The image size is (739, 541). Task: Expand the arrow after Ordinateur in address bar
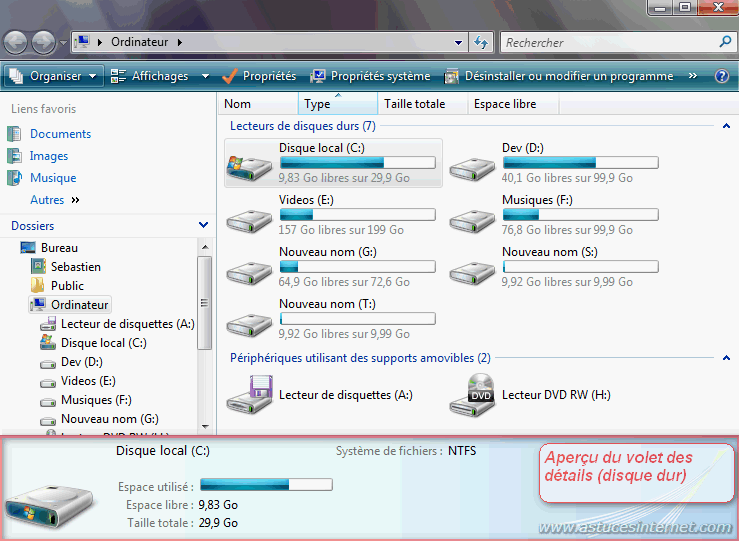[180, 42]
